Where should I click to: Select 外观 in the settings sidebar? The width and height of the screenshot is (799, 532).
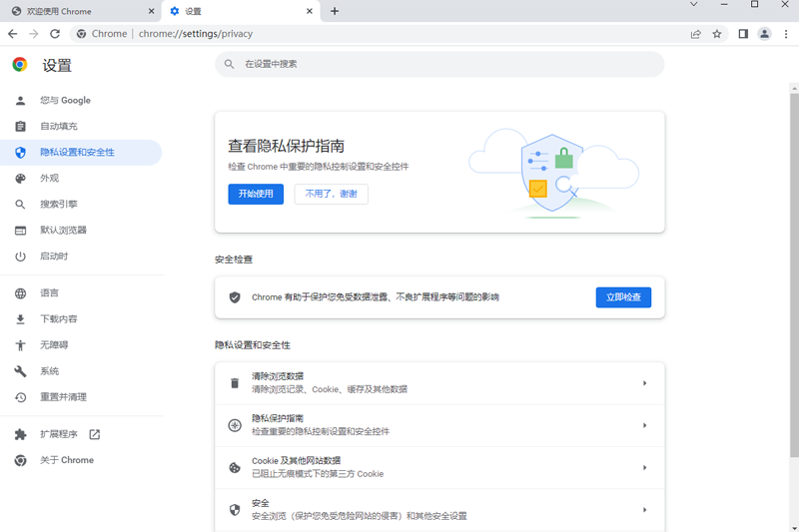click(x=49, y=179)
